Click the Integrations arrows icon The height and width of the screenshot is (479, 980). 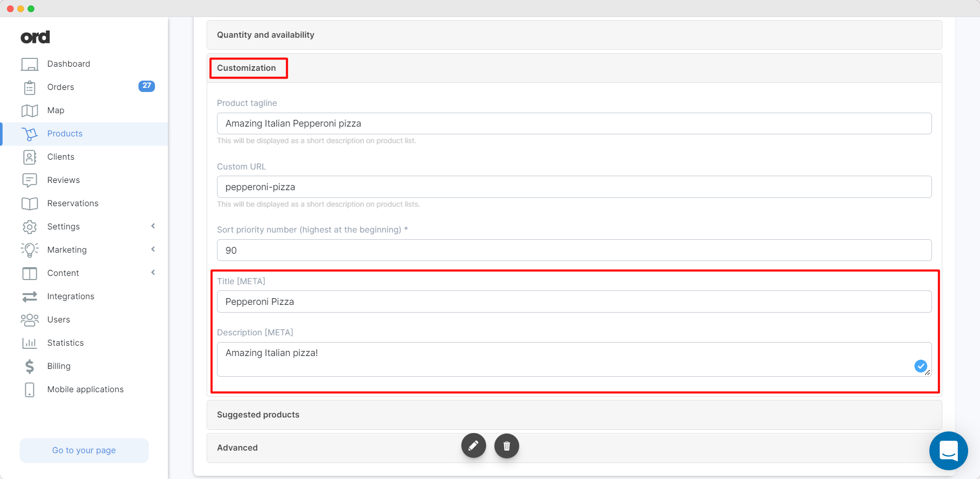click(x=29, y=297)
